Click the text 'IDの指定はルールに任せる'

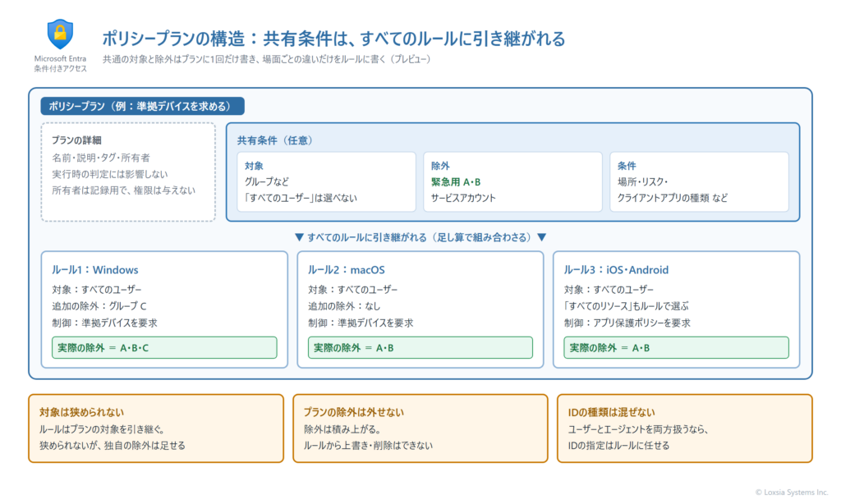(x=618, y=446)
